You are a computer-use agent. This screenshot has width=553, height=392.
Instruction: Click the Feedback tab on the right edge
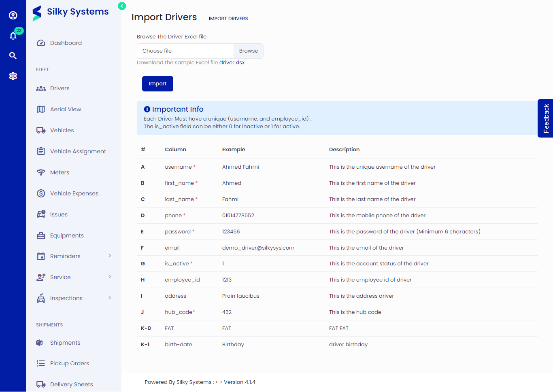pyautogui.click(x=546, y=119)
